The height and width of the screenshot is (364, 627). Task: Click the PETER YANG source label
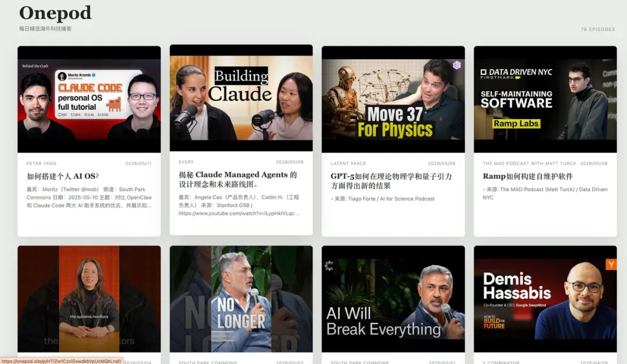tap(41, 164)
